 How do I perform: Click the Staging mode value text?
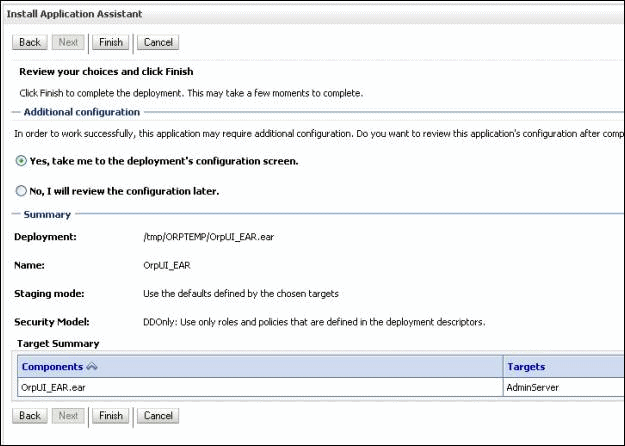[241, 294]
